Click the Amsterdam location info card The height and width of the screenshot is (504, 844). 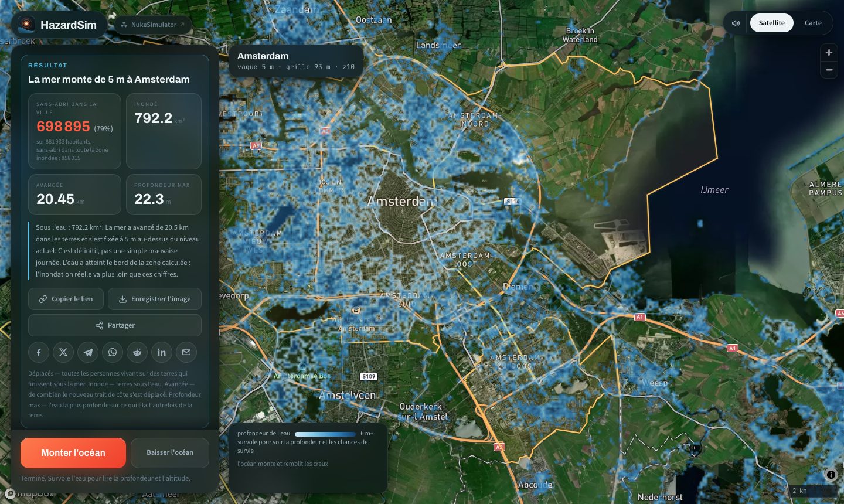tap(295, 60)
